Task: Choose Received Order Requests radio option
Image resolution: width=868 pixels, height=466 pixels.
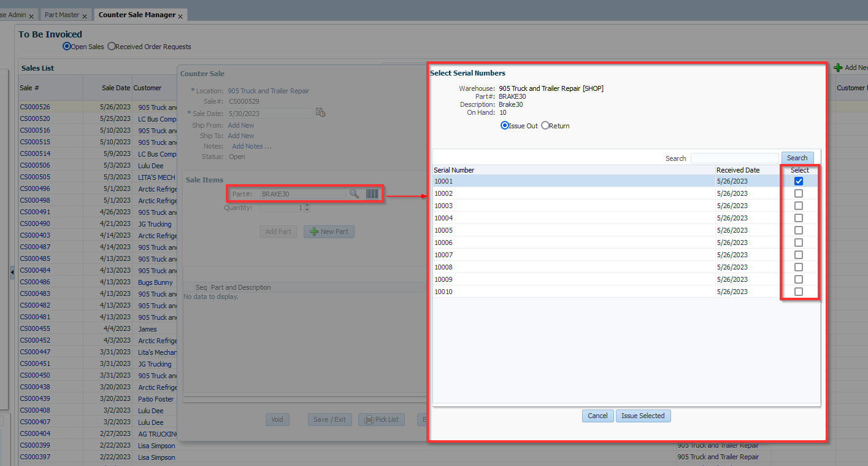Action: pos(111,46)
